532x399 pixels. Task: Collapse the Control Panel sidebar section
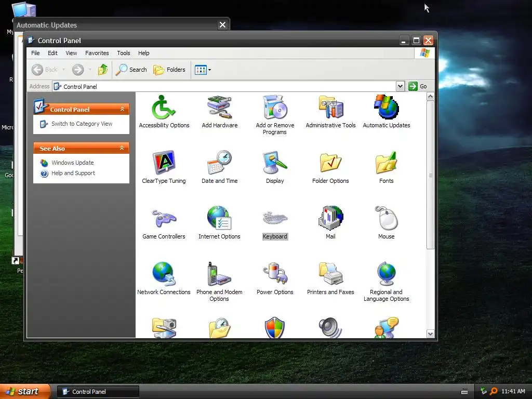123,109
